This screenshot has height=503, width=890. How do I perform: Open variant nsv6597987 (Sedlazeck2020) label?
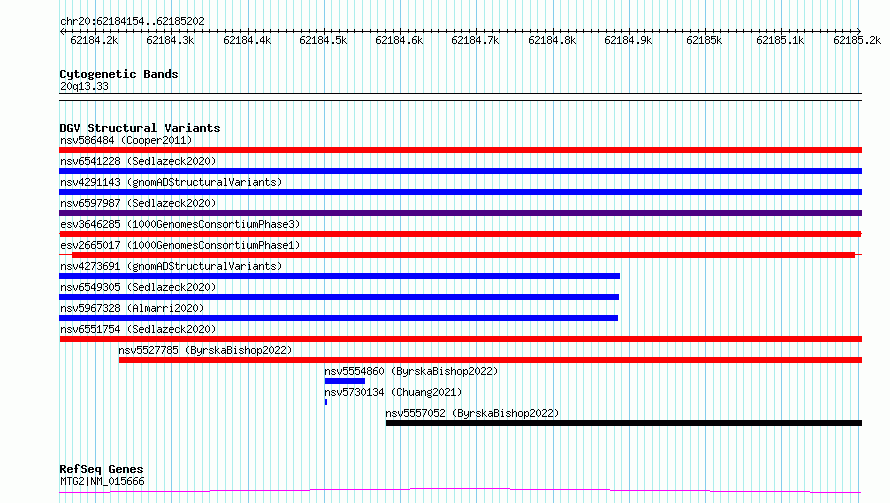coord(138,203)
